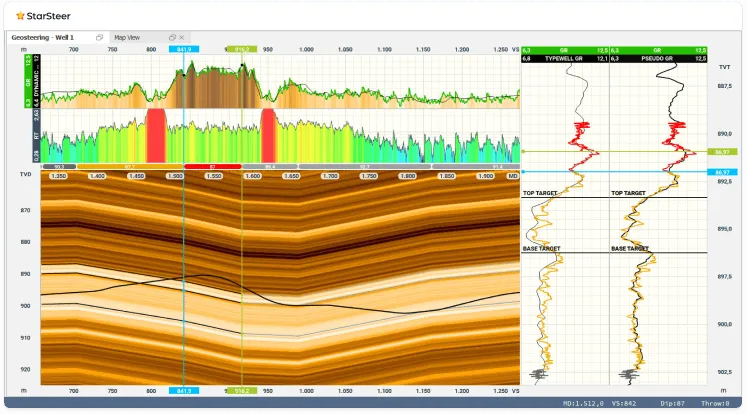This screenshot has height=414, width=746.
Task: Click the 1.350 MD depth label
Action: [59, 176]
